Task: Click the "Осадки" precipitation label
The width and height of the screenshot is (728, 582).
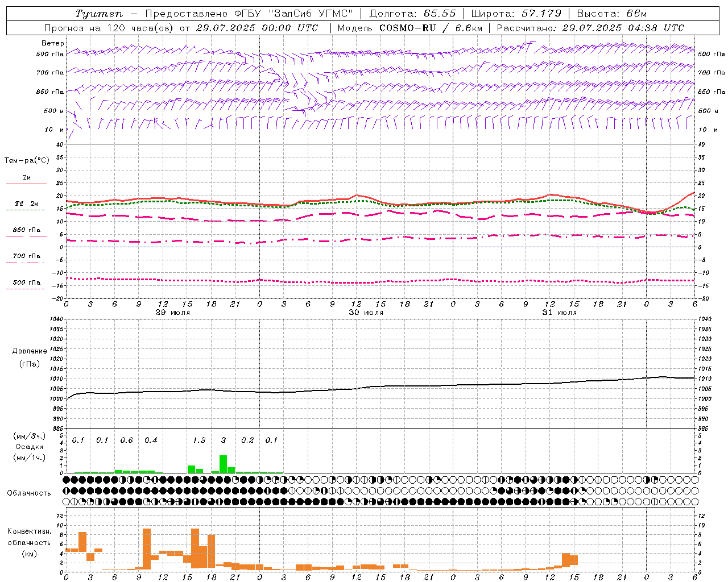Action: (x=29, y=447)
